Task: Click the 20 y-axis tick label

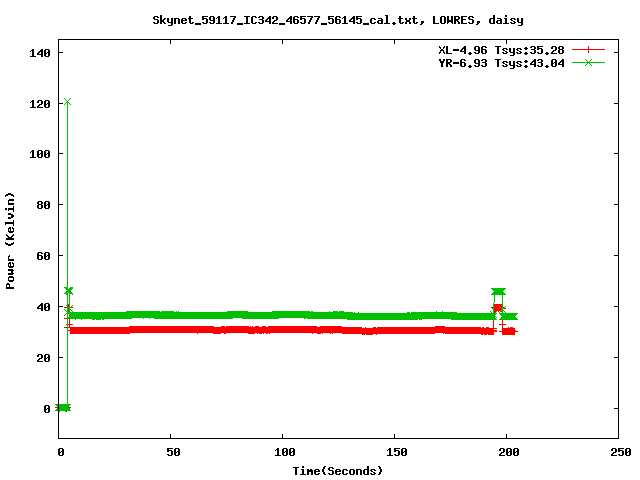Action: click(43, 358)
